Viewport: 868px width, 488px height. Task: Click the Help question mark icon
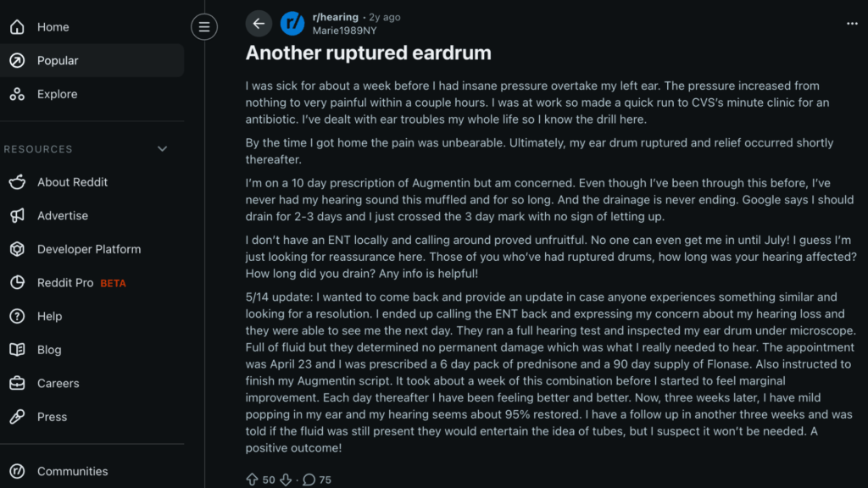click(17, 316)
